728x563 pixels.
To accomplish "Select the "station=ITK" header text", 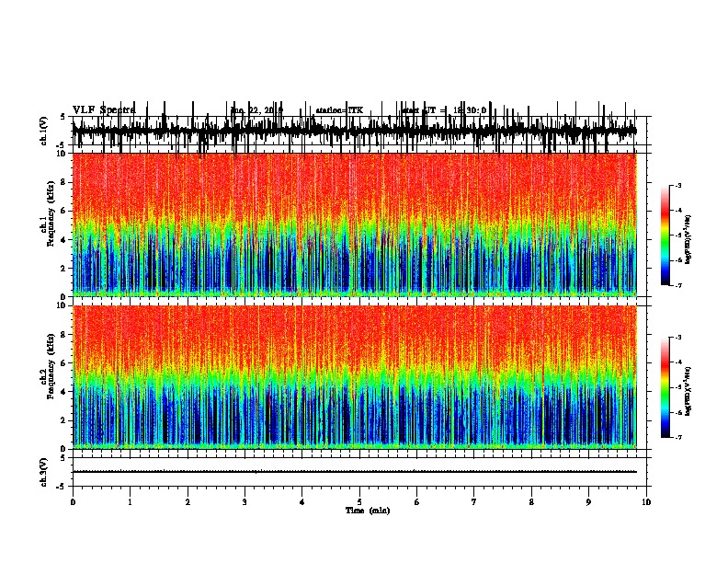I will click(x=339, y=110).
